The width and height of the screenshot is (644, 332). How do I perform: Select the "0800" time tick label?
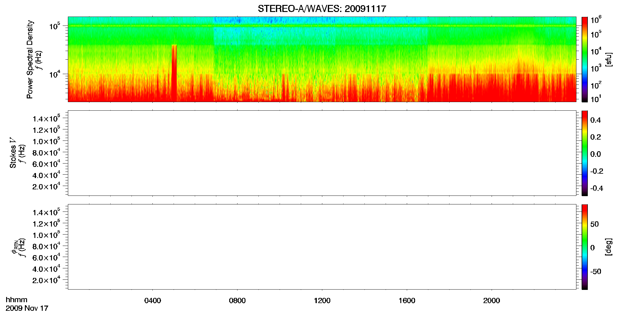[237, 301]
